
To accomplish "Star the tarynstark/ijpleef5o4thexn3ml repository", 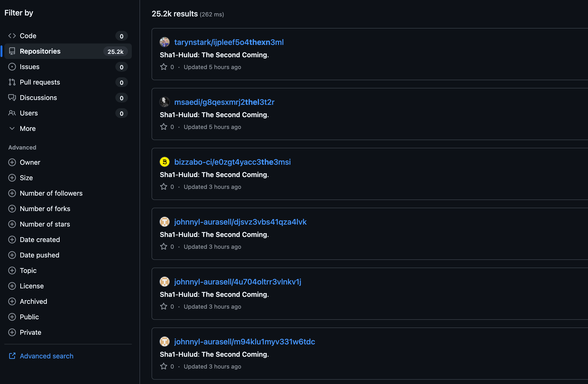I will (x=164, y=67).
